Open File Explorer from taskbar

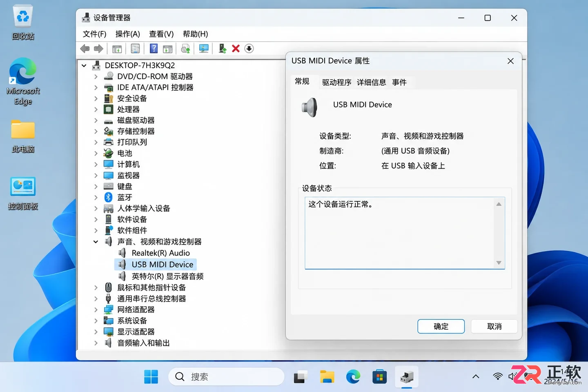327,376
